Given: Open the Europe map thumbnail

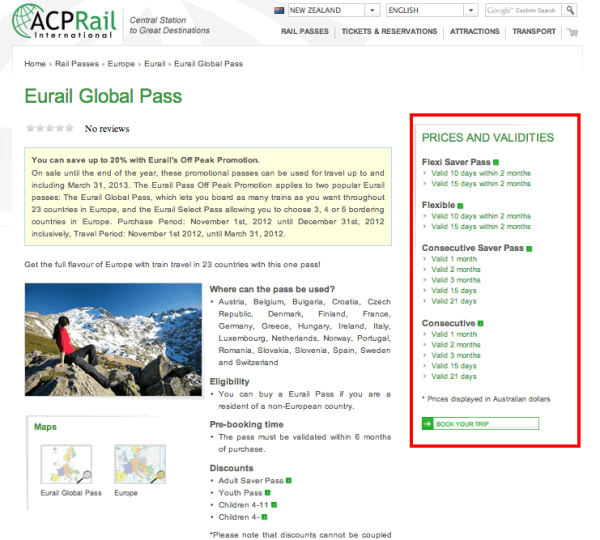Looking at the screenshot, I should pyautogui.click(x=140, y=464).
